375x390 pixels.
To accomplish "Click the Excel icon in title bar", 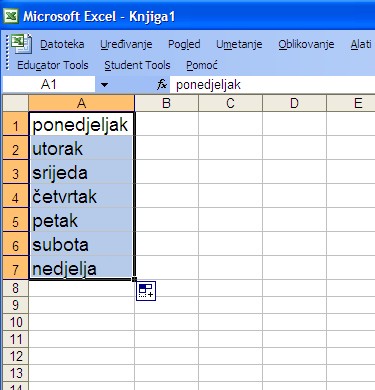I will 11,16.
